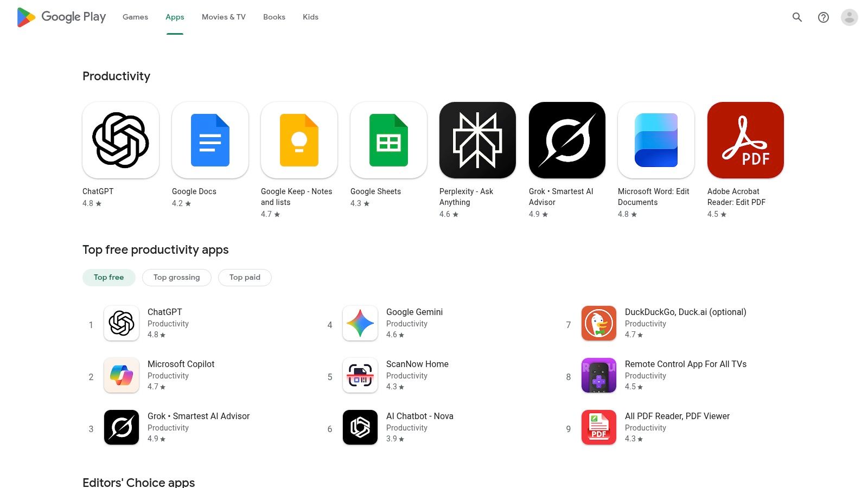Open the account avatar icon
868x488 pixels.
(x=850, y=17)
